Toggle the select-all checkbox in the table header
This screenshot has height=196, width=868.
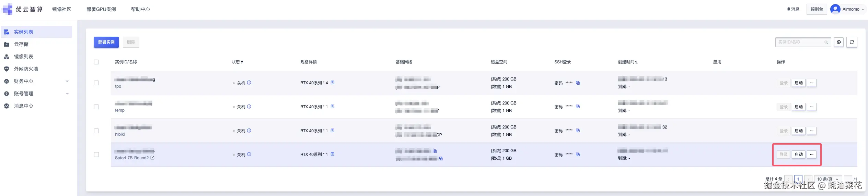pyautogui.click(x=96, y=62)
